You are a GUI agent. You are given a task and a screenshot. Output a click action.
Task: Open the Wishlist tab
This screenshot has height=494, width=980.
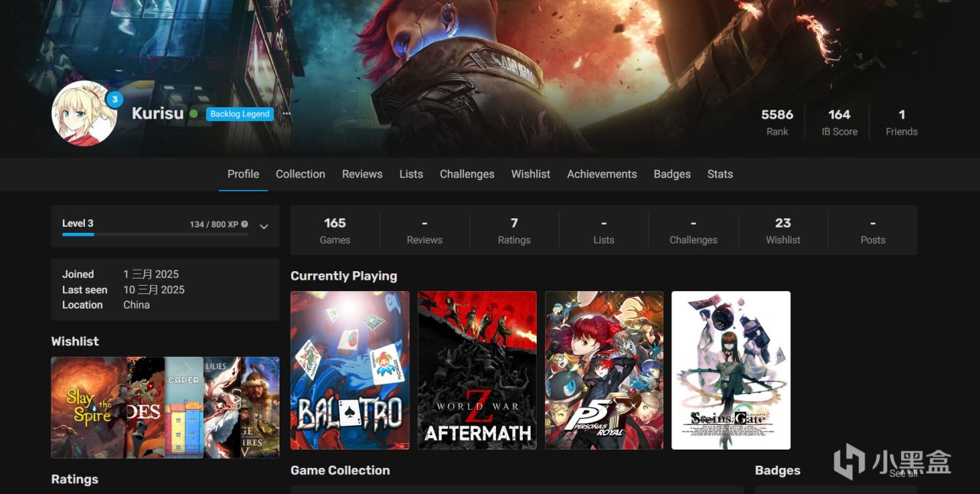click(x=531, y=174)
